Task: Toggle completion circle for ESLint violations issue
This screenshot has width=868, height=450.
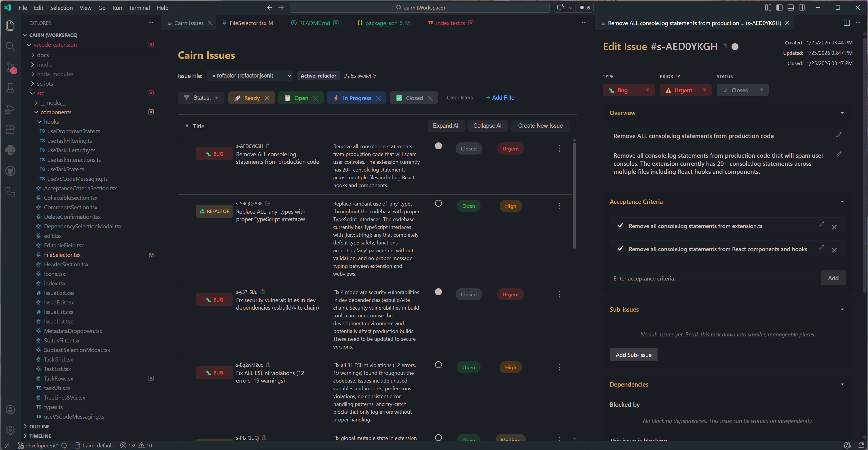Action: 438,365
